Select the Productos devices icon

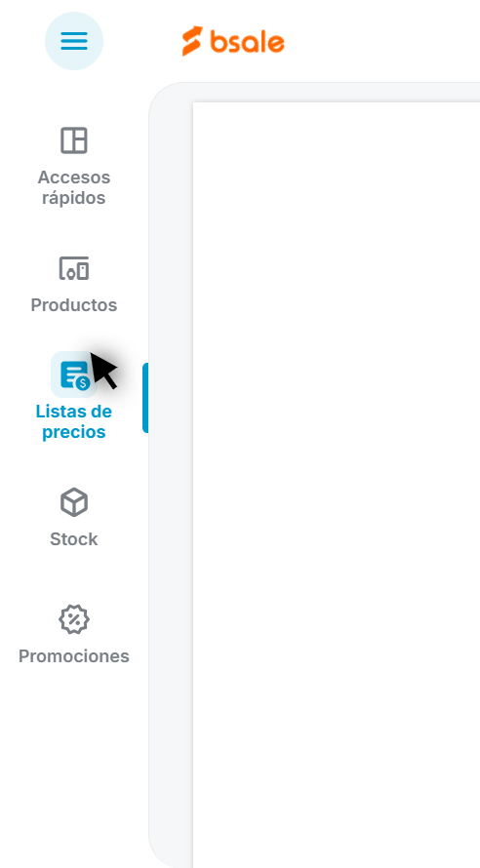[x=73, y=268]
